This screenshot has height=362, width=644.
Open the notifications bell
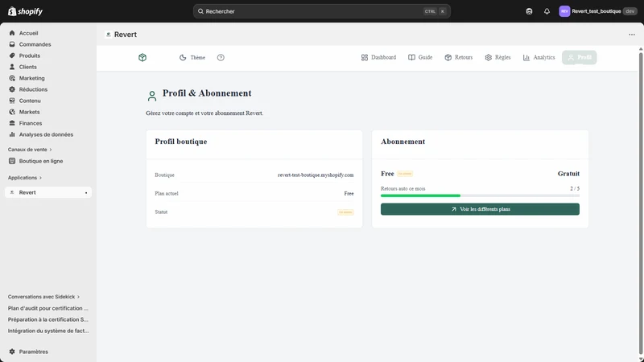[547, 11]
